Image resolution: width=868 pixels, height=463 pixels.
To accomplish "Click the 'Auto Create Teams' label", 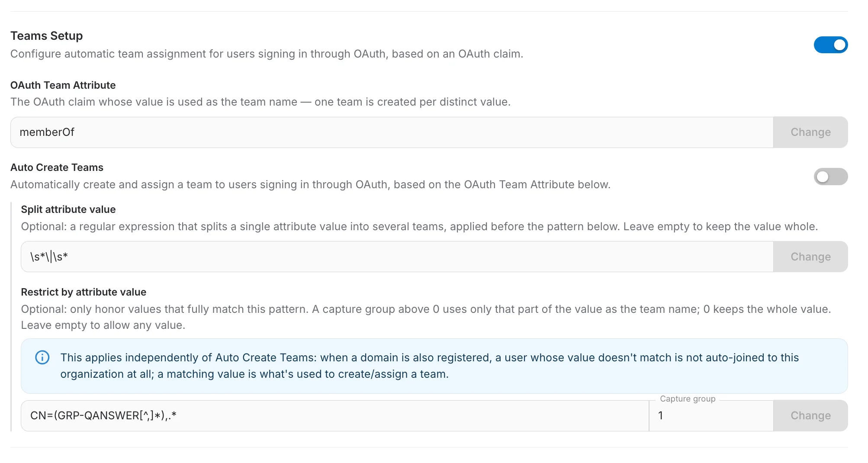I will 57,167.
